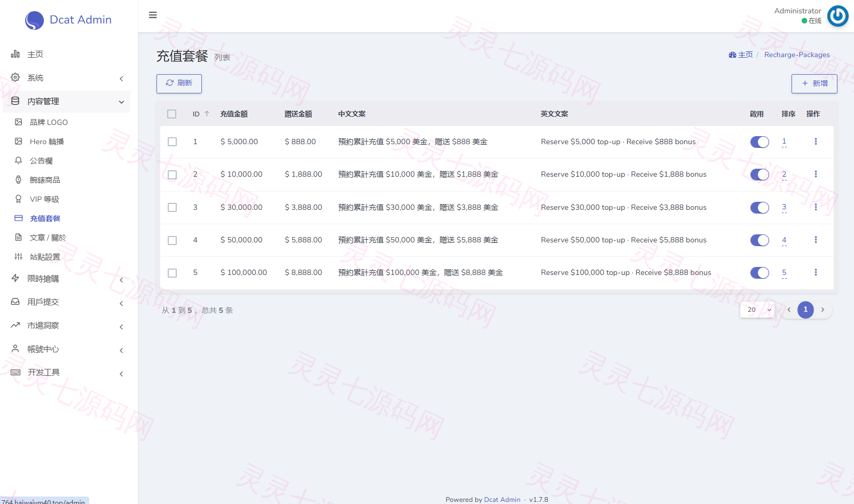Click the 开发工具 keyboard icon
This screenshot has height=504, width=854.
coord(15,372)
